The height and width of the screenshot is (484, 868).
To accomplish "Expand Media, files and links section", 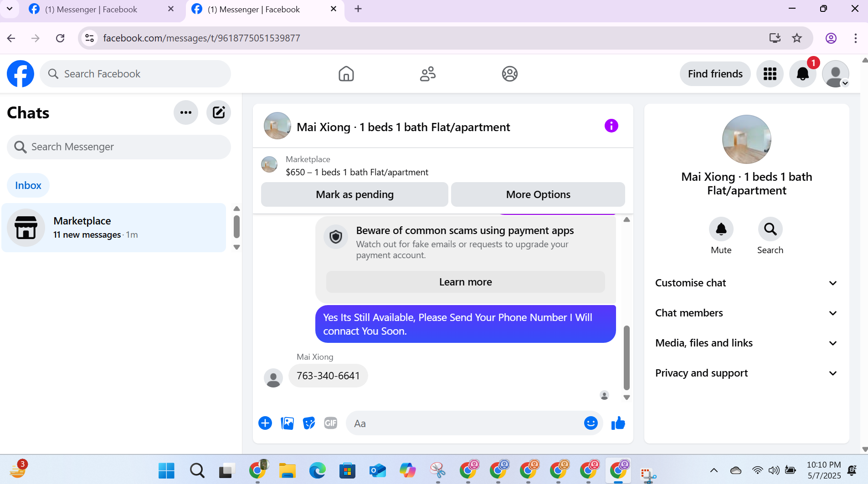I will click(746, 343).
